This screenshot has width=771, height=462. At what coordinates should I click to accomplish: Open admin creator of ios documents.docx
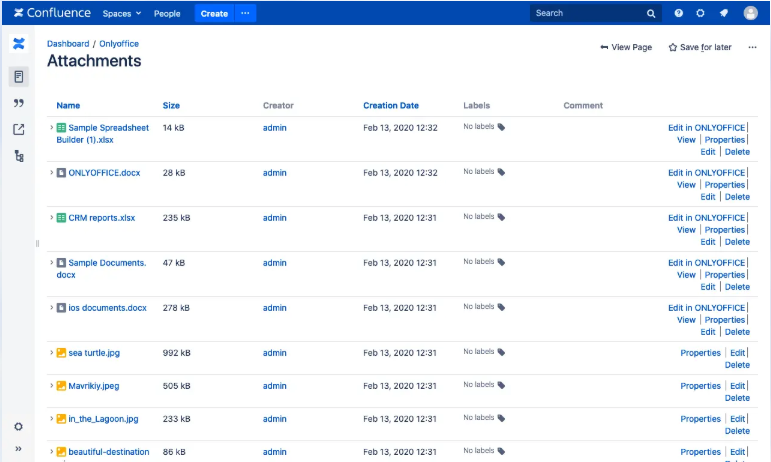click(x=274, y=308)
